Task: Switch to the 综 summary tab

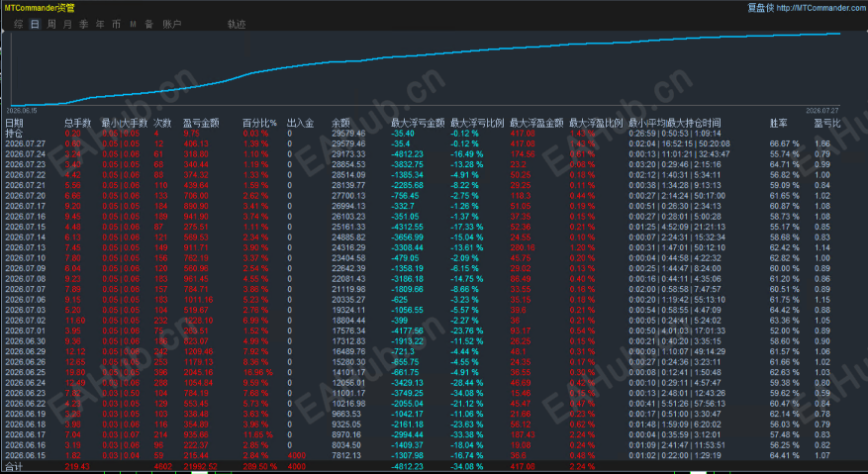Action: 19,25
